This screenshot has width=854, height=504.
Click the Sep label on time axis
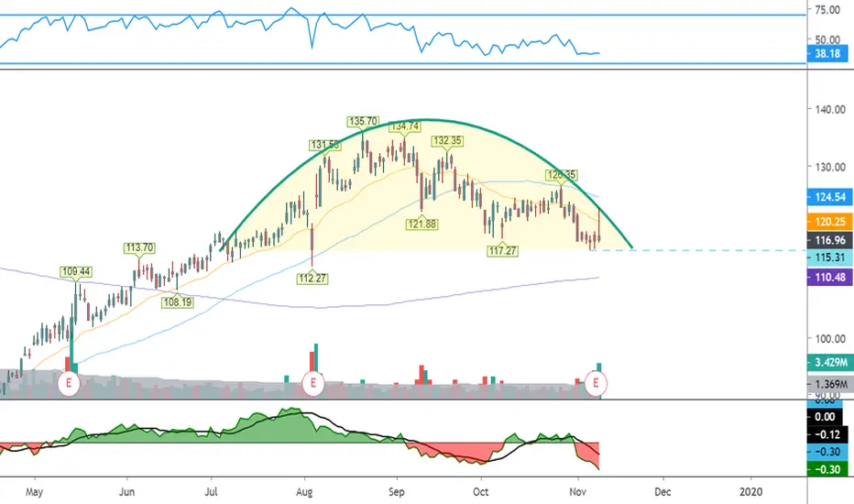(x=397, y=491)
